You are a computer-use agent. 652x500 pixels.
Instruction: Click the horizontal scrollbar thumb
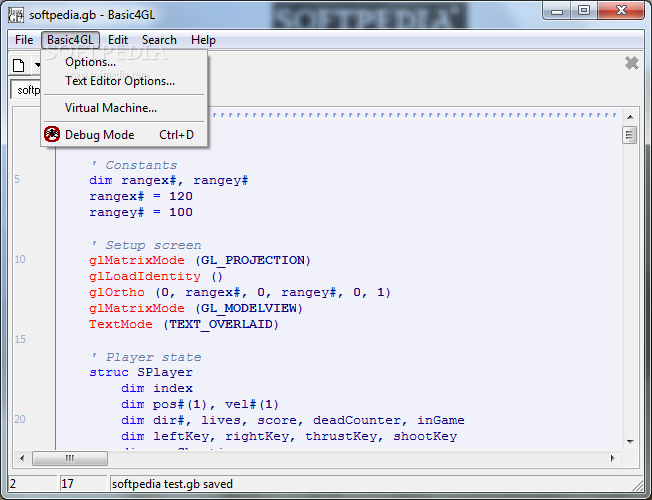click(x=70, y=458)
